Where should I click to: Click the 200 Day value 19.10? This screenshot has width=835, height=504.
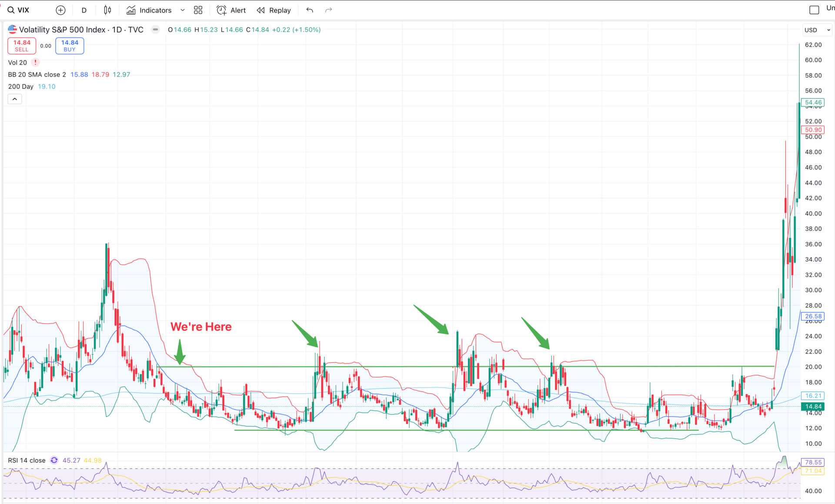click(47, 86)
